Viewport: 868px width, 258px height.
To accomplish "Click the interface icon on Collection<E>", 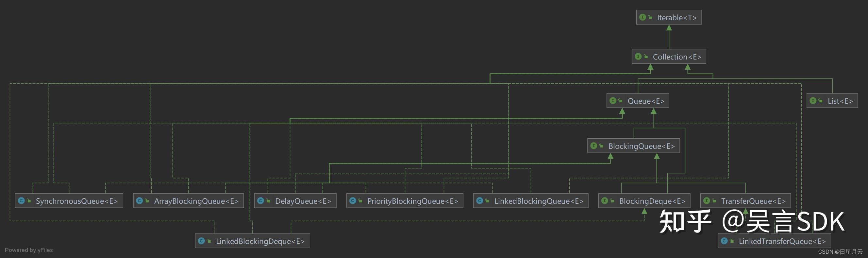I will 638,56.
